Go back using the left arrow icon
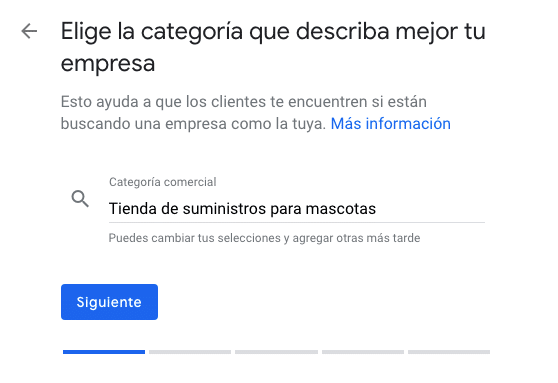558x383 pixels. point(29,31)
